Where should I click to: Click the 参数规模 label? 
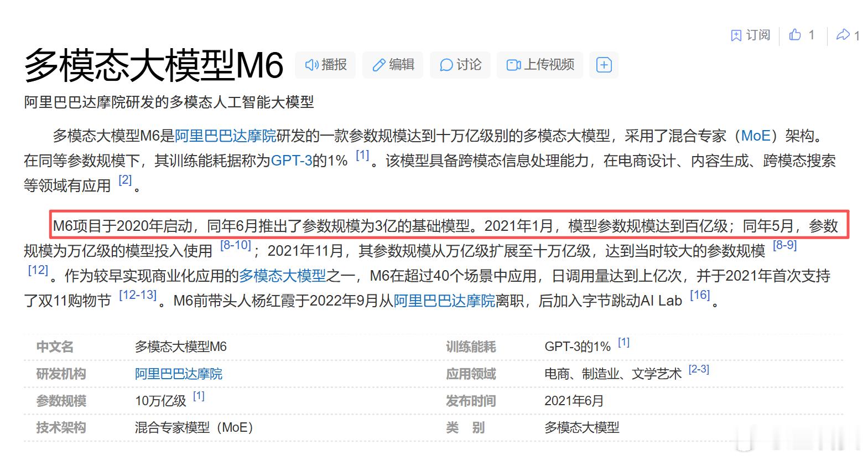[x=61, y=401]
